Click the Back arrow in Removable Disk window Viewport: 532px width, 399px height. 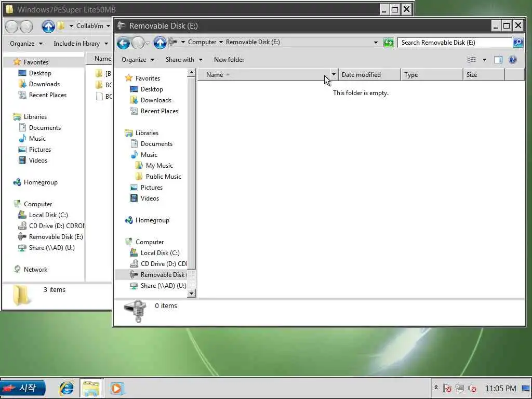pos(123,43)
